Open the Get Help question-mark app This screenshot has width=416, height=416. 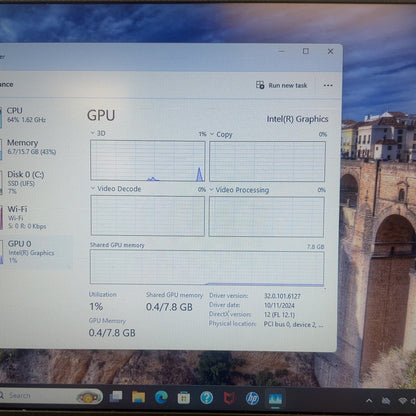207,398
